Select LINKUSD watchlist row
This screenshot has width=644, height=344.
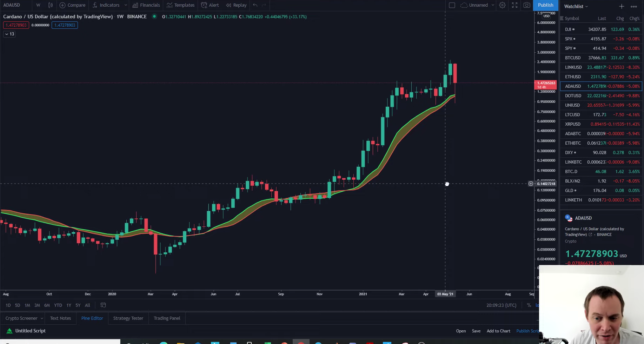point(602,67)
